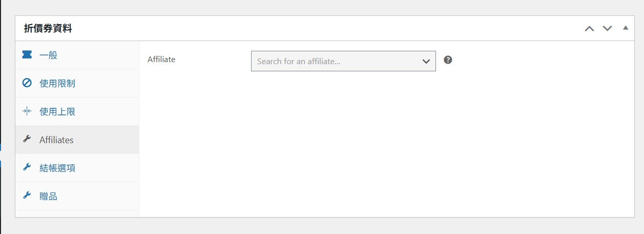This screenshot has height=234, width=644.
Task: Show the 結帳選項 tab
Action: click(57, 168)
